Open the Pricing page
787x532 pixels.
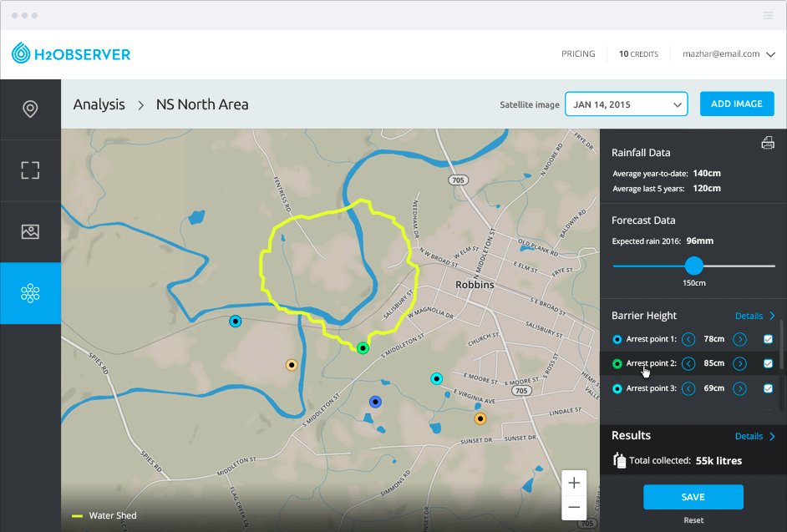[x=578, y=54]
